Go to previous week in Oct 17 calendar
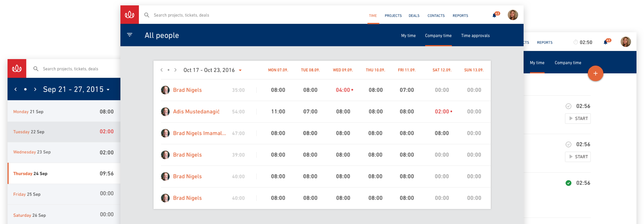Image resolution: width=644 pixels, height=224 pixels. click(x=162, y=70)
